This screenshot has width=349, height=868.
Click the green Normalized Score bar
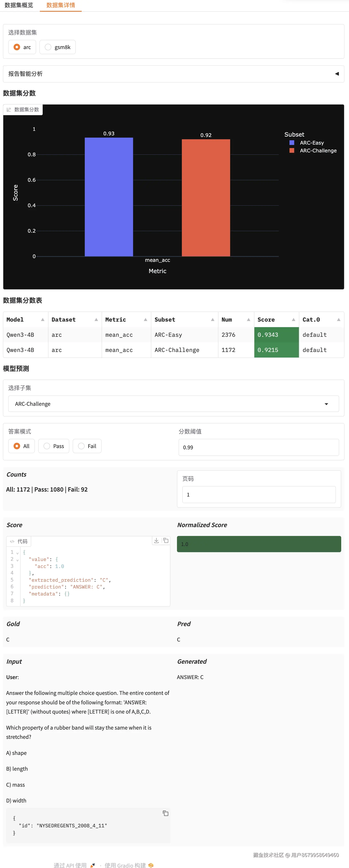pos(259,544)
